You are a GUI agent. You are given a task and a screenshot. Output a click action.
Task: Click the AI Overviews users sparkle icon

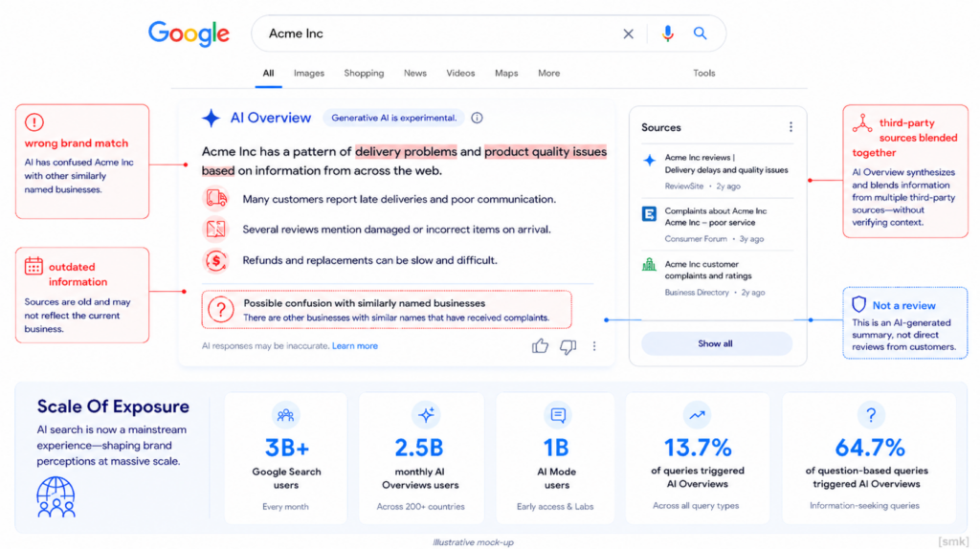coord(426,415)
